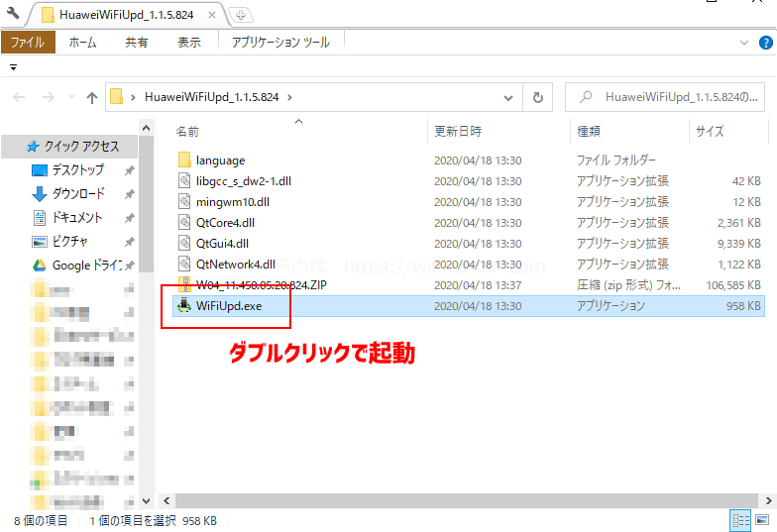Go forward with the forward arrow
Image resolution: width=777 pixels, height=532 pixels.
[48, 97]
